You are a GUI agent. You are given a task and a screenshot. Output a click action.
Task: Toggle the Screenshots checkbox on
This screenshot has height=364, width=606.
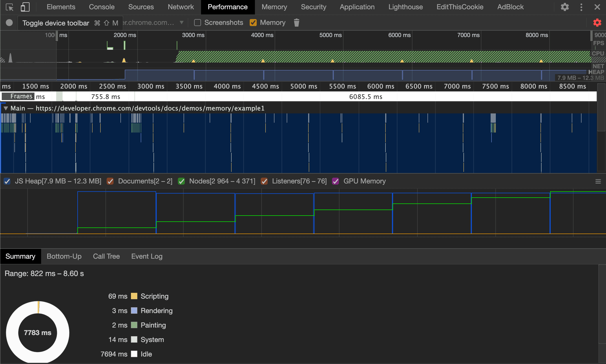pos(197,23)
